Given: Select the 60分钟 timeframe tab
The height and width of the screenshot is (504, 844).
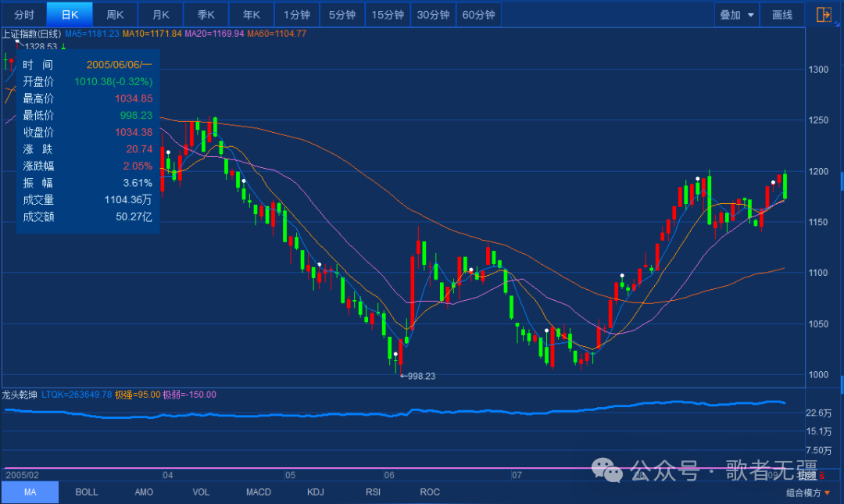Looking at the screenshot, I should click(x=478, y=15).
